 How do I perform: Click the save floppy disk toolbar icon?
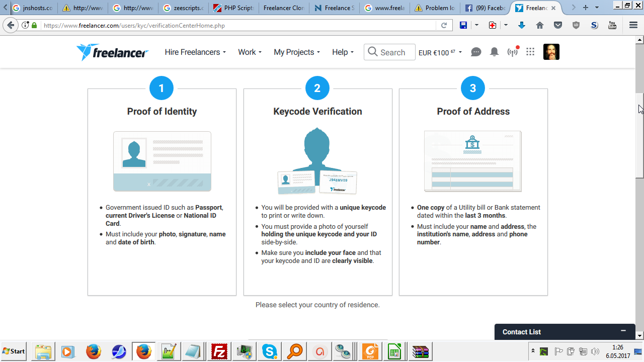[x=463, y=25]
